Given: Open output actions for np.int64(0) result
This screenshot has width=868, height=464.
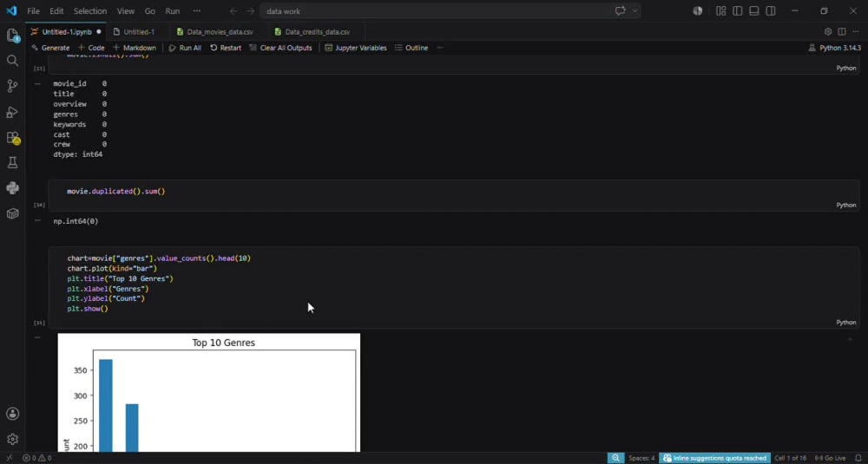Looking at the screenshot, I should pyautogui.click(x=37, y=220).
